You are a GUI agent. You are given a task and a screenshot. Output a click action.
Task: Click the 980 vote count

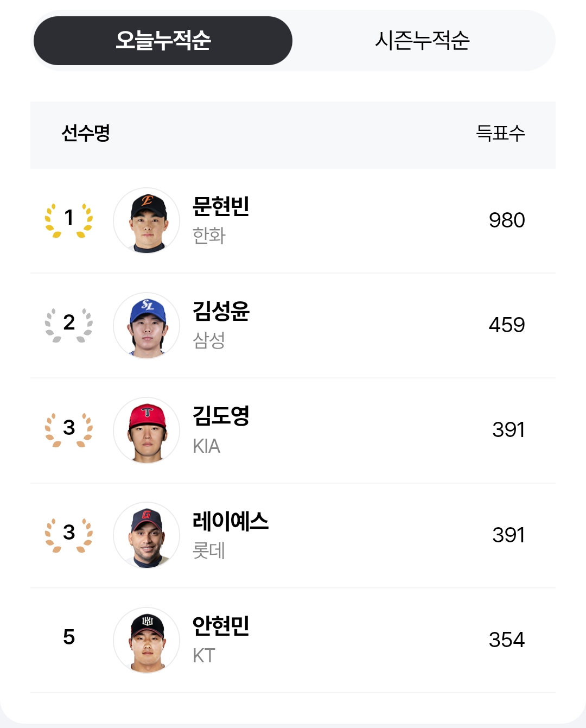click(506, 220)
